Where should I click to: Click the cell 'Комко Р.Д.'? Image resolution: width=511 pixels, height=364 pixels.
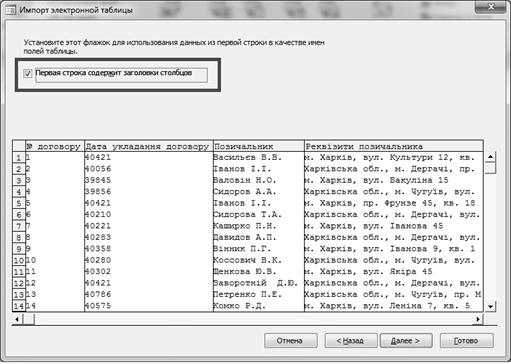click(259, 306)
